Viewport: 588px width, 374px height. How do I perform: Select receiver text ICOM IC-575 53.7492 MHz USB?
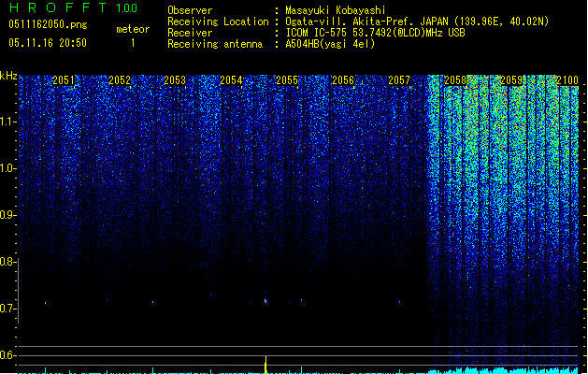[x=375, y=33]
